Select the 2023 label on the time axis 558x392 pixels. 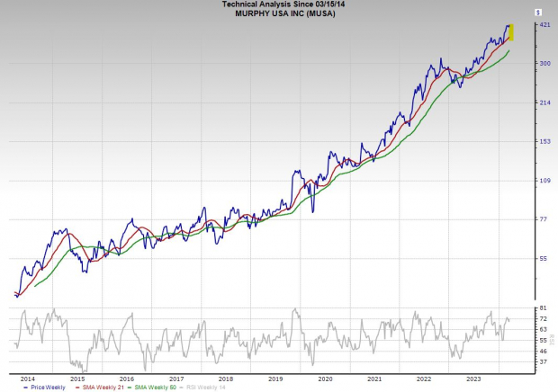coord(472,379)
